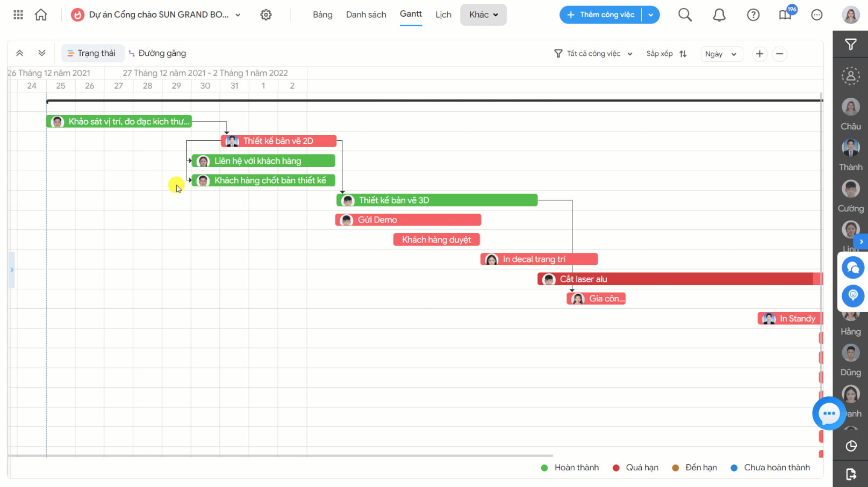Open task Thiết kế bản vẽ 2D
868x487 pixels.
point(278,141)
